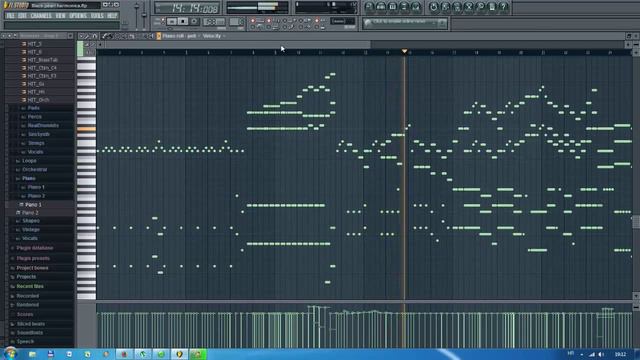Select the HIT_5 sample in browser
The height and width of the screenshot is (360, 640).
click(35, 44)
